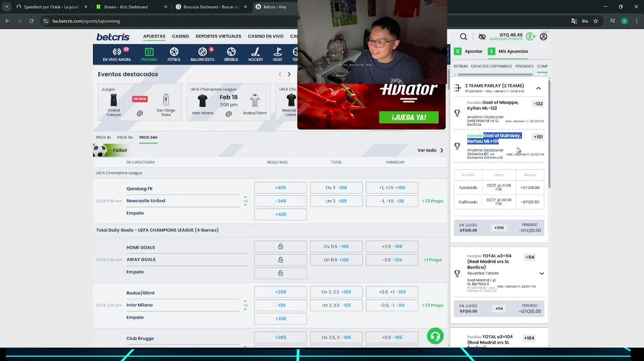Open the Fútbol sport icon
644x361 pixels.
[x=174, y=55]
